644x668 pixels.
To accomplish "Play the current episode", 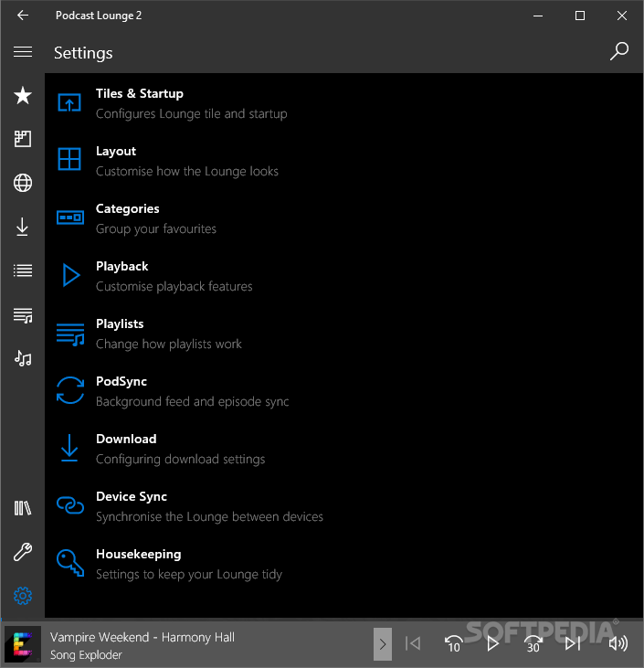I will tap(492, 643).
